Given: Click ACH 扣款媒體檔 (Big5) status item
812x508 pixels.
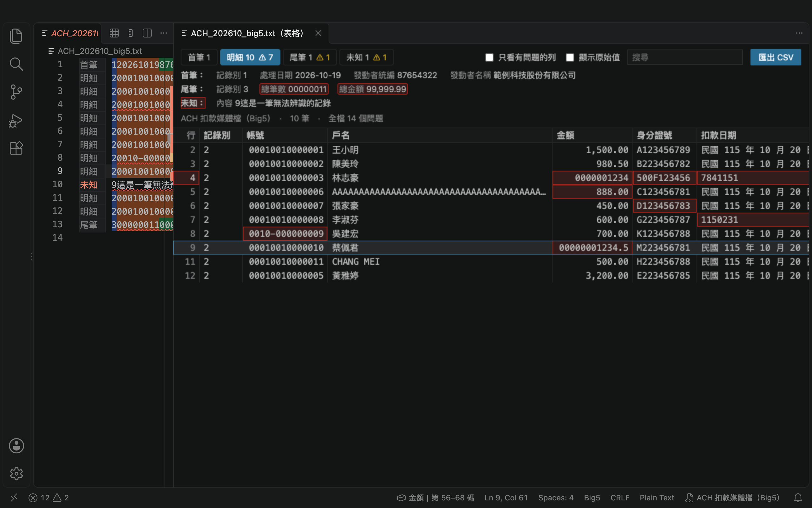Looking at the screenshot, I should pyautogui.click(x=733, y=498).
